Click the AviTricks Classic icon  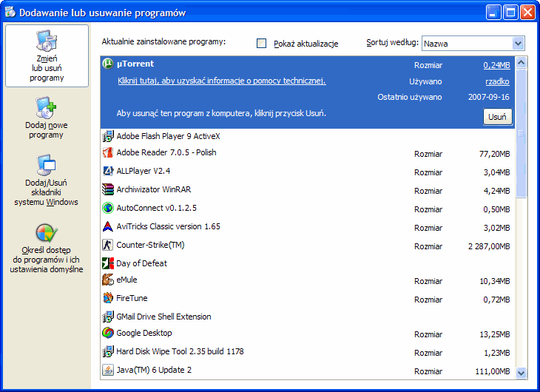click(x=108, y=226)
